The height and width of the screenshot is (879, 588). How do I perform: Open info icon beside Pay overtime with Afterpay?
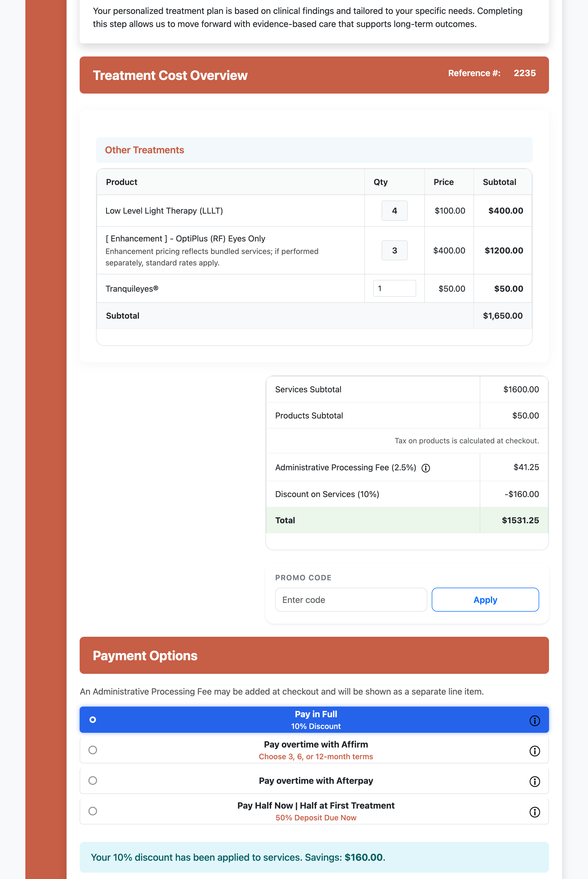pos(535,782)
